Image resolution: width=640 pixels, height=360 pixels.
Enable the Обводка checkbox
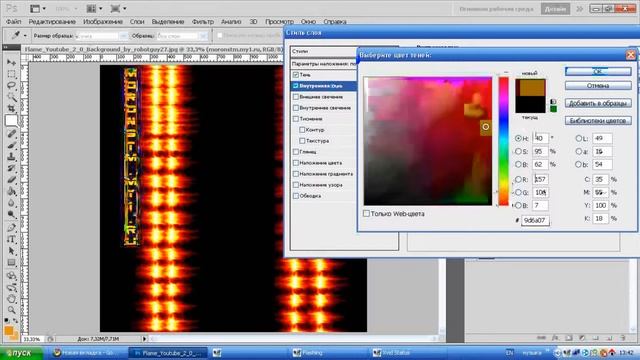coord(296,196)
